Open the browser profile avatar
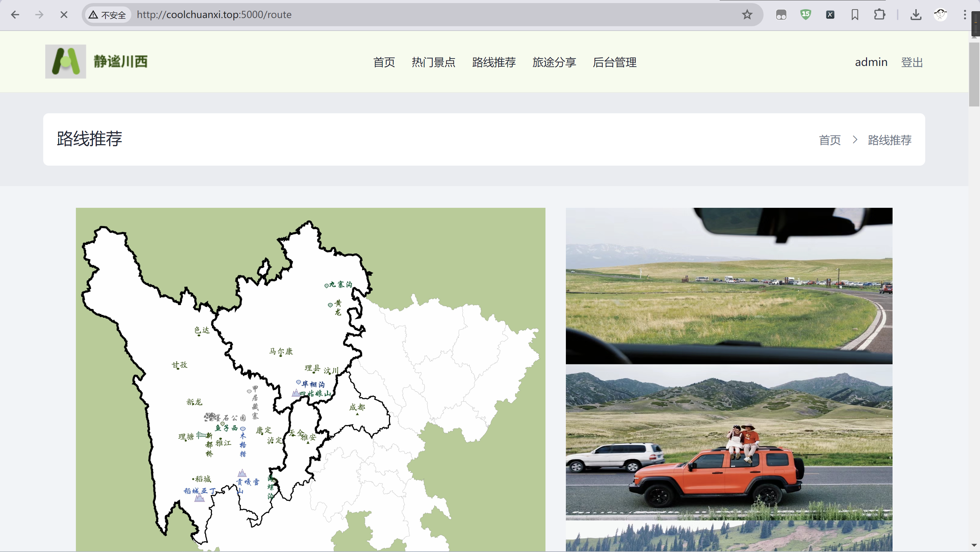The height and width of the screenshot is (552, 980). coord(940,15)
